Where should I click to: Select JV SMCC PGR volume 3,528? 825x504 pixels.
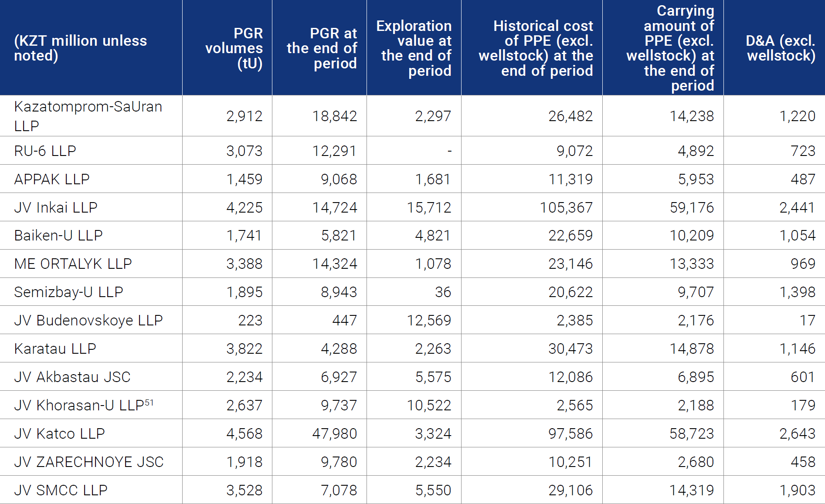point(244,490)
